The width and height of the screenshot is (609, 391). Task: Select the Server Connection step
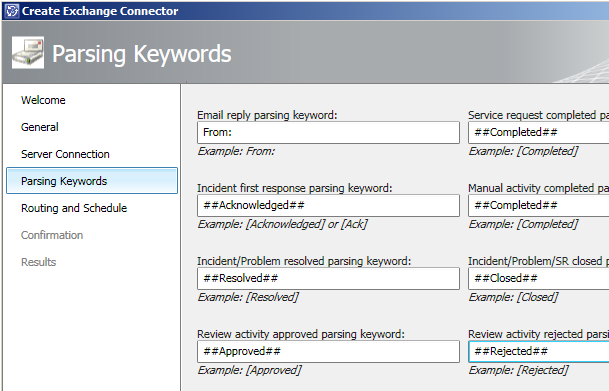(65, 154)
